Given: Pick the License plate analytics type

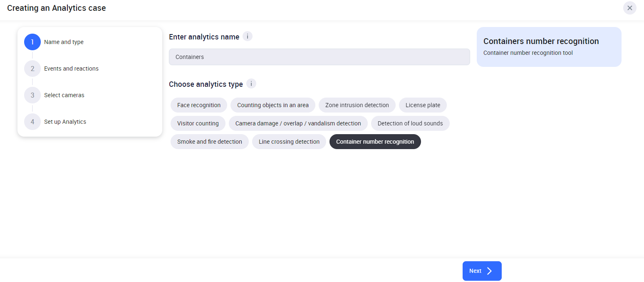Looking at the screenshot, I should [423, 105].
